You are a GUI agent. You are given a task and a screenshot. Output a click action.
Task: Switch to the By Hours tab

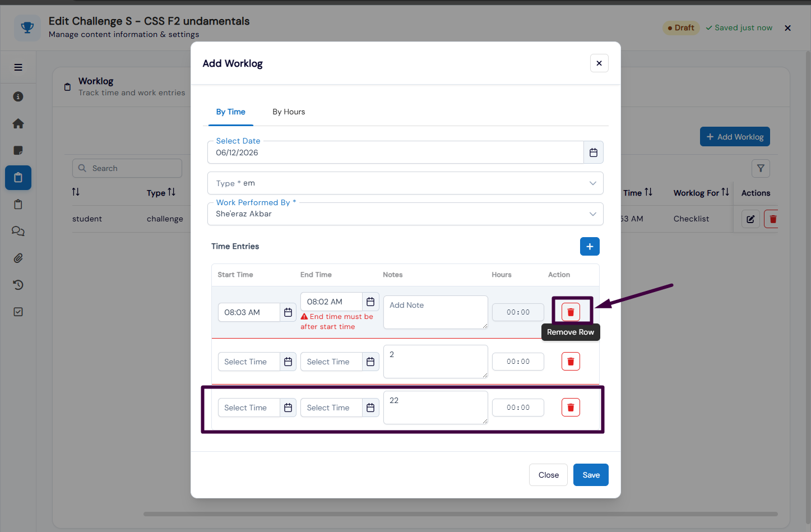[x=289, y=112]
